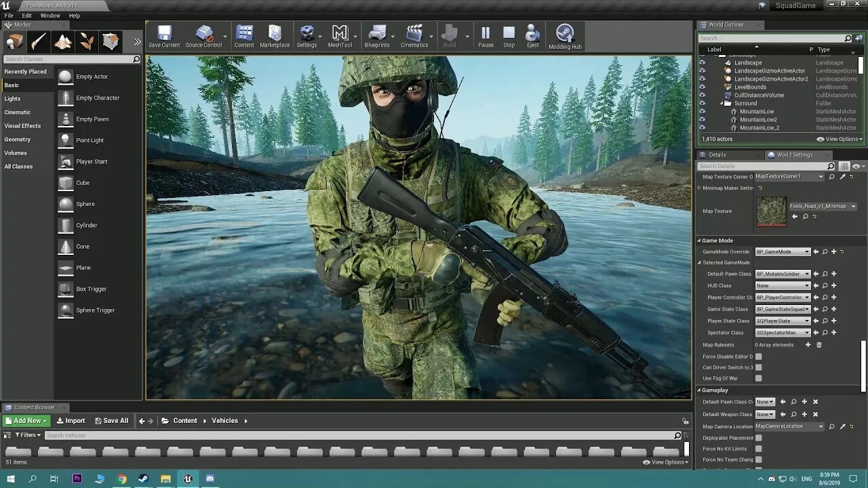868x488 pixels.
Task: Click the Save Current toolbar icon
Action: click(x=164, y=37)
